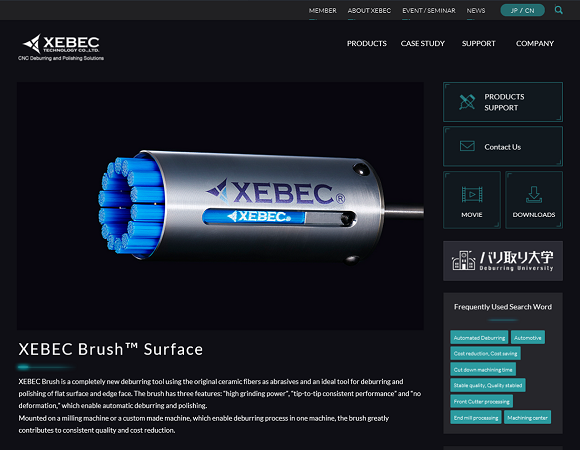580x450 pixels.
Task: Open the PRODUCTS main menu
Action: coord(367,44)
